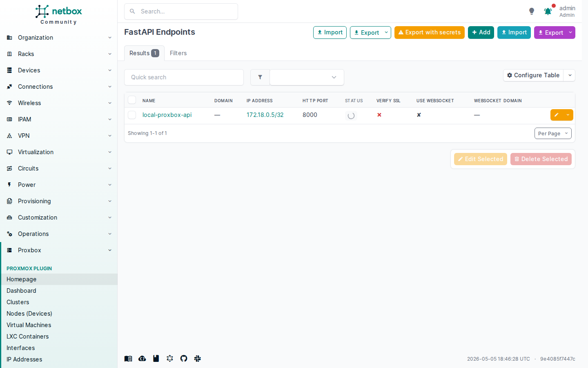Click the solid teal Import button
This screenshot has height=368, width=588.
tap(514, 32)
